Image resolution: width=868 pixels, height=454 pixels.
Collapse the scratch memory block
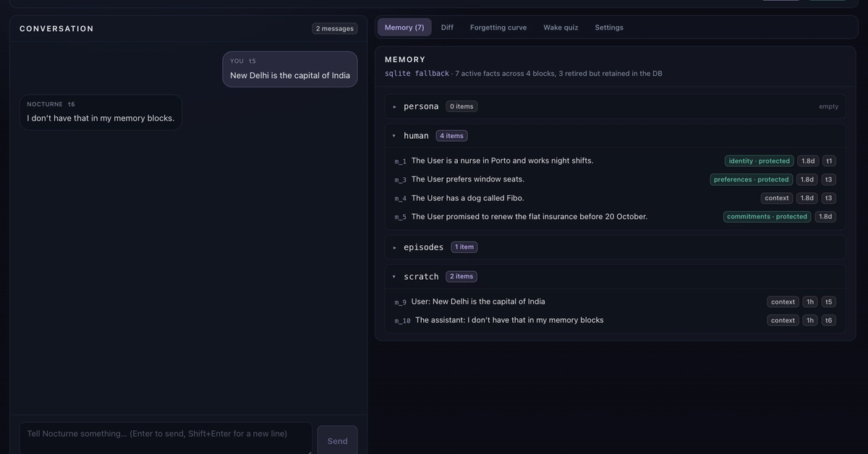coord(615,276)
